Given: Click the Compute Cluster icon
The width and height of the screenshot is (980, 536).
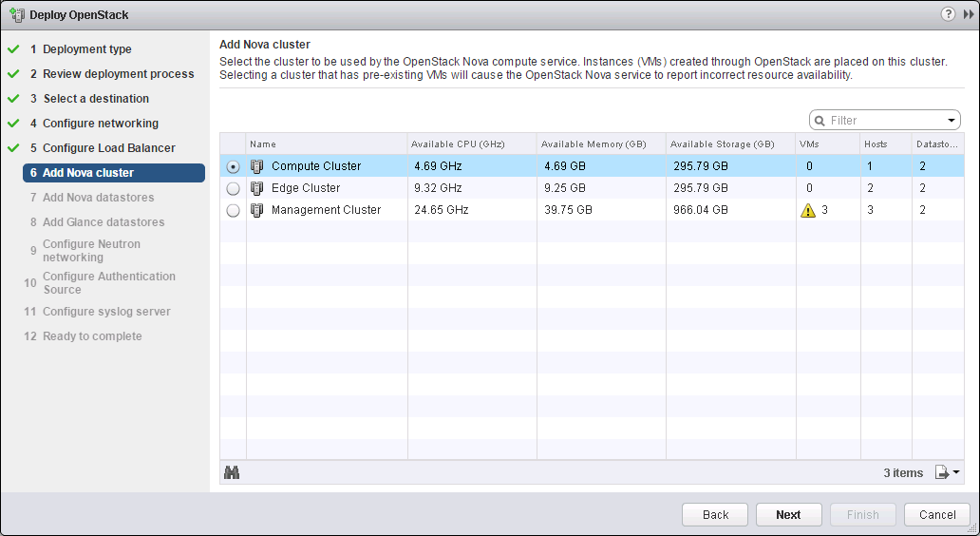Looking at the screenshot, I should (x=256, y=166).
